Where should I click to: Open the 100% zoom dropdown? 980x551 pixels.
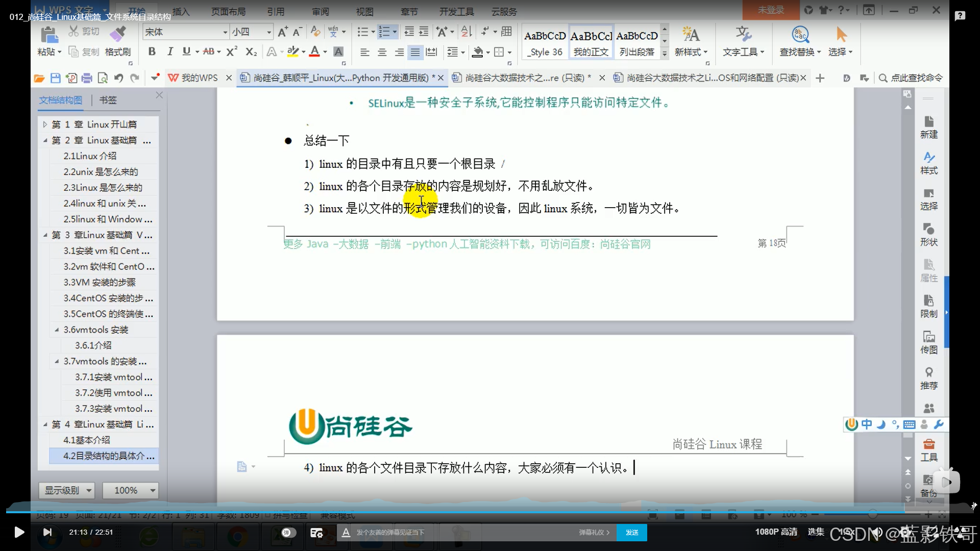click(x=152, y=490)
